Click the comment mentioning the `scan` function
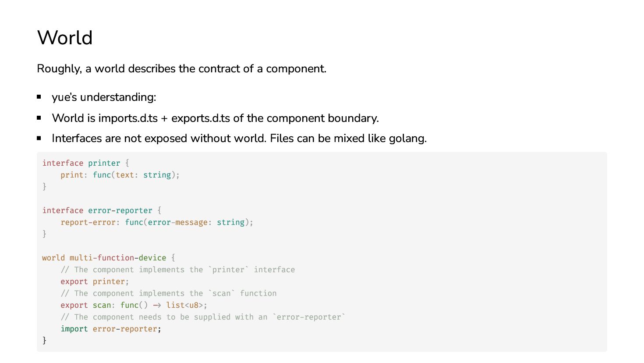The image size is (644, 363). 169,293
